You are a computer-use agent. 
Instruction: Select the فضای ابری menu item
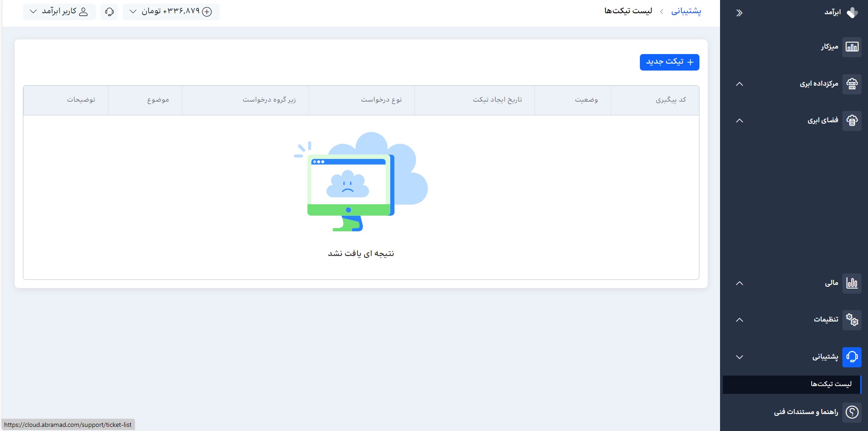823,120
